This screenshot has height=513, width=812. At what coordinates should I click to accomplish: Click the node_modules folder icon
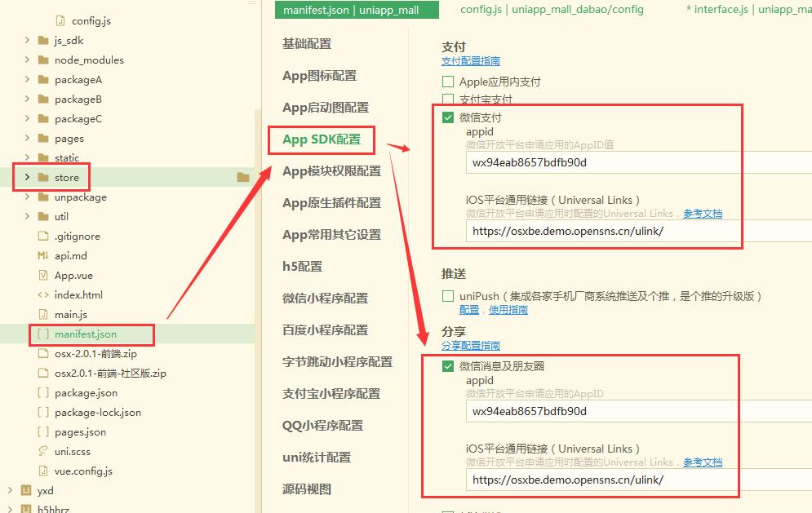click(43, 60)
